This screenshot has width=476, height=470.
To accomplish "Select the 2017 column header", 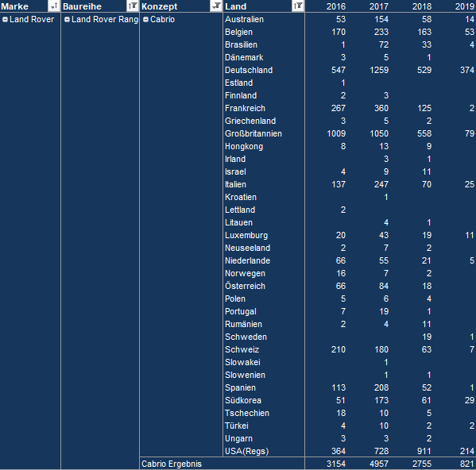I will [378, 6].
